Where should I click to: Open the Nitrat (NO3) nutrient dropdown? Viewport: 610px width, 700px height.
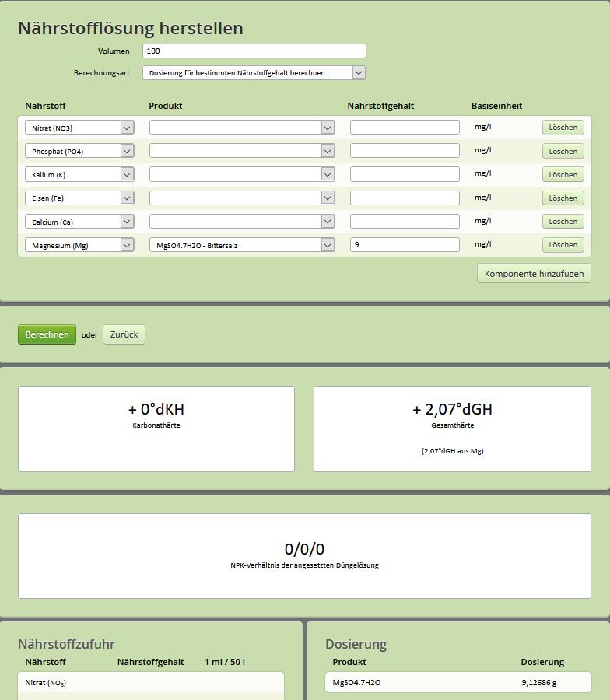[79, 128]
